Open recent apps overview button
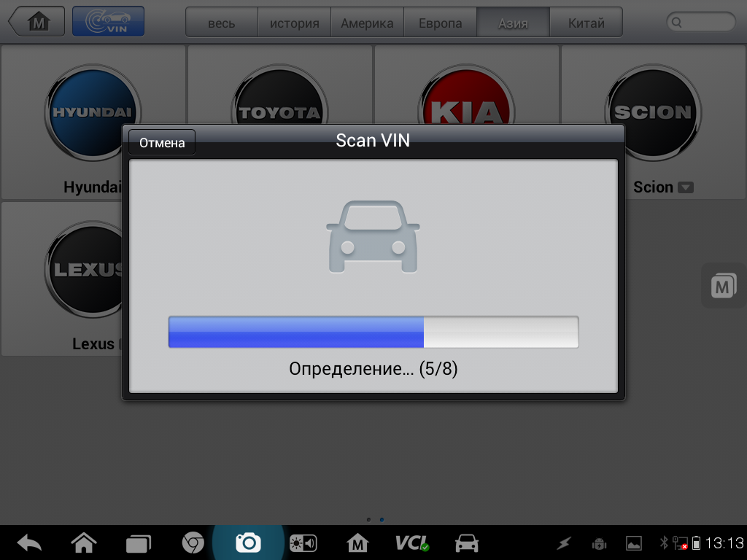This screenshot has width=747, height=560. (138, 542)
